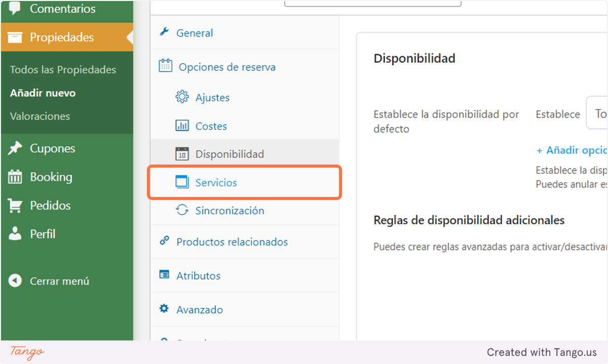
Task: Open the Opciones de reserva tab
Action: [245, 66]
